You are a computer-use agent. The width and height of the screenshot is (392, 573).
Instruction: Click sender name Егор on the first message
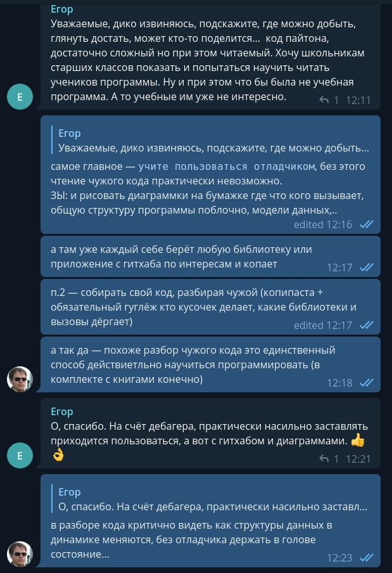pos(62,9)
